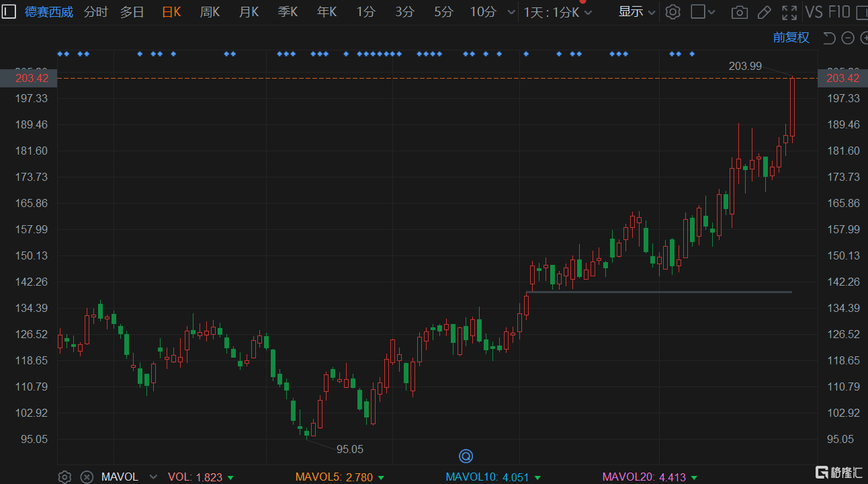Toggle 前复权 price adjustment mode
The image size is (868, 484).
pyautogui.click(x=791, y=38)
